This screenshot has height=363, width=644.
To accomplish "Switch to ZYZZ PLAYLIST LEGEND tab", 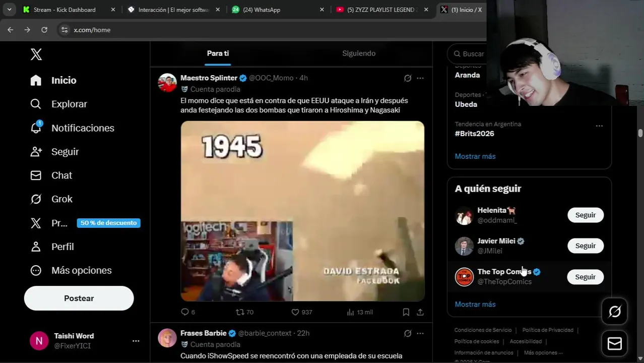I will pyautogui.click(x=382, y=10).
